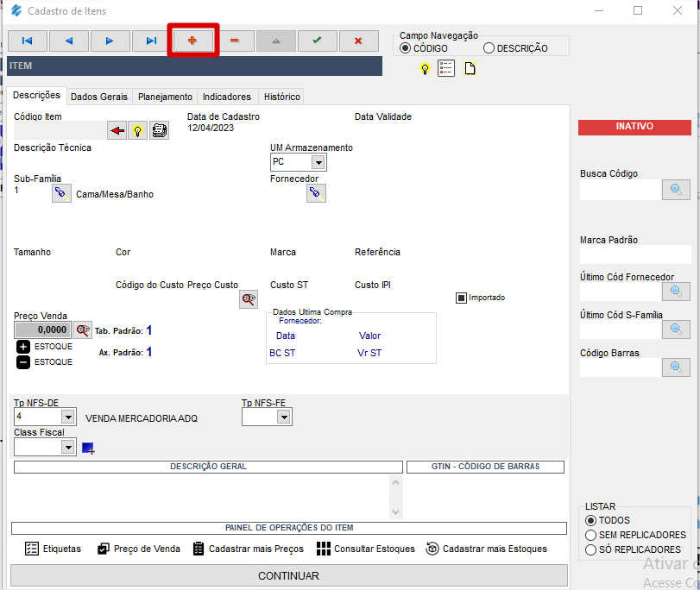Select SÓ REPLICADORES option
Viewport: 700px width, 590px height.
point(590,549)
